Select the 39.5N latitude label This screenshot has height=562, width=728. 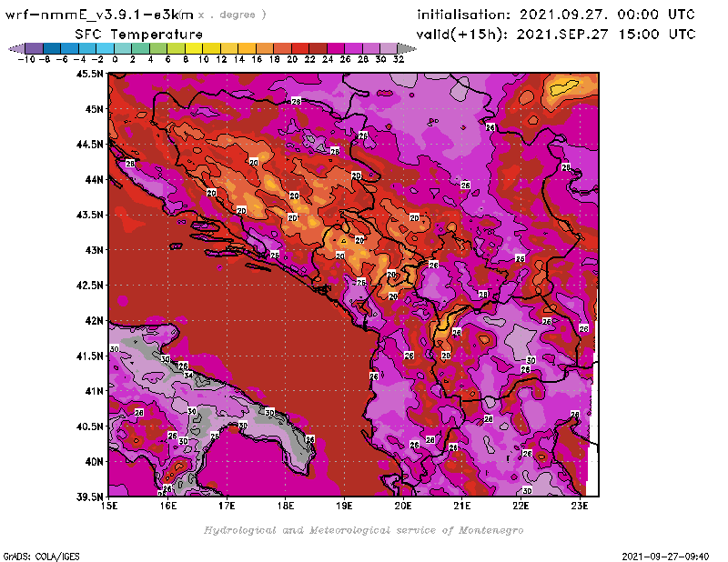[x=89, y=497]
